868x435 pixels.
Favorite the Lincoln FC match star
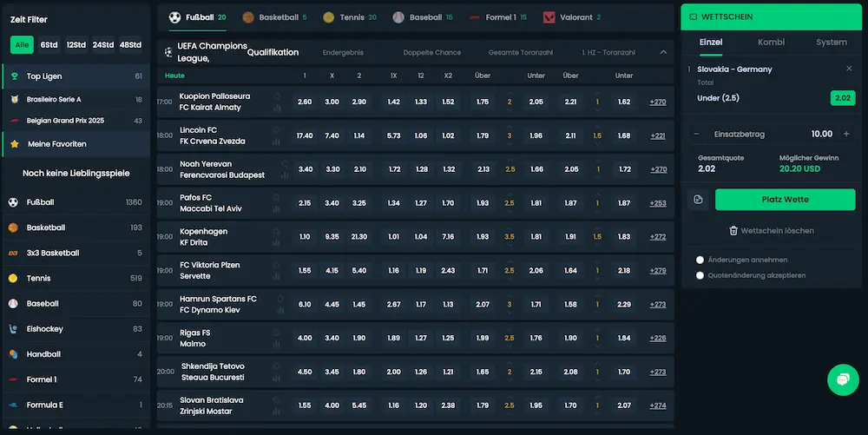276,130
